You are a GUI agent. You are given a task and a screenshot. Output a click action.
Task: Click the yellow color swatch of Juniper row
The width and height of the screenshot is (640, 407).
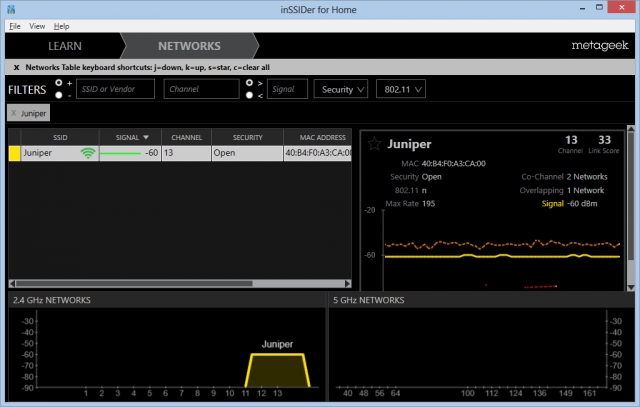pyautogui.click(x=15, y=153)
